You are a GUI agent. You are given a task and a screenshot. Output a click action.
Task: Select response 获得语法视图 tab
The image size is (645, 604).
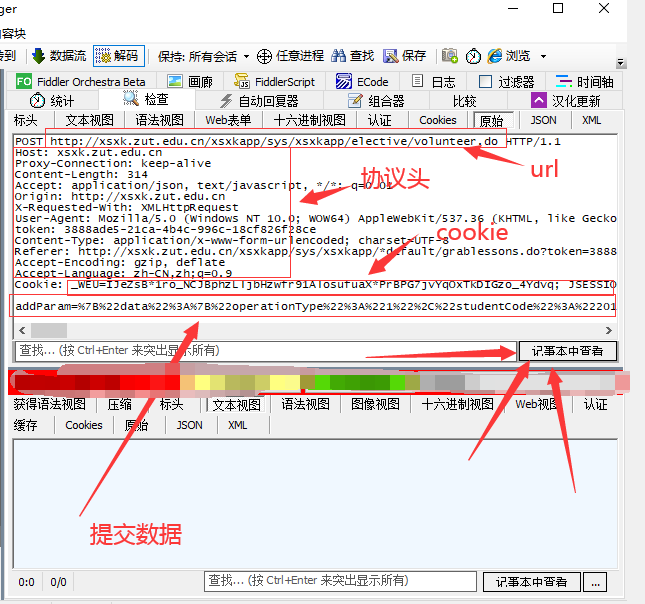coord(50,404)
